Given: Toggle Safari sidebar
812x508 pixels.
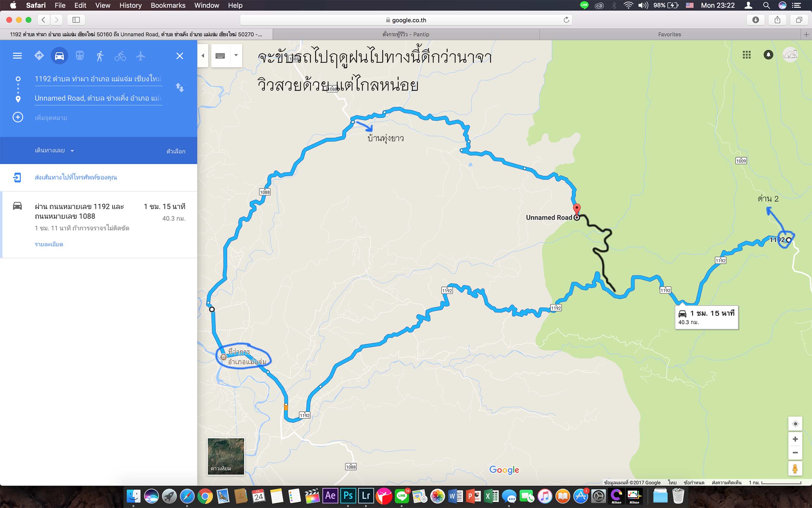Looking at the screenshot, I should click(x=76, y=20).
